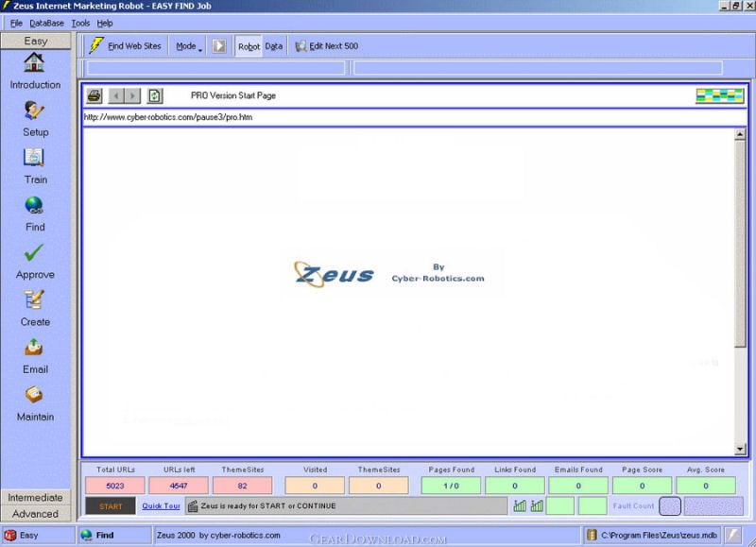Click Edit Next 500 toolbar button
Viewport: 756px width, 547px height.
tap(326, 45)
